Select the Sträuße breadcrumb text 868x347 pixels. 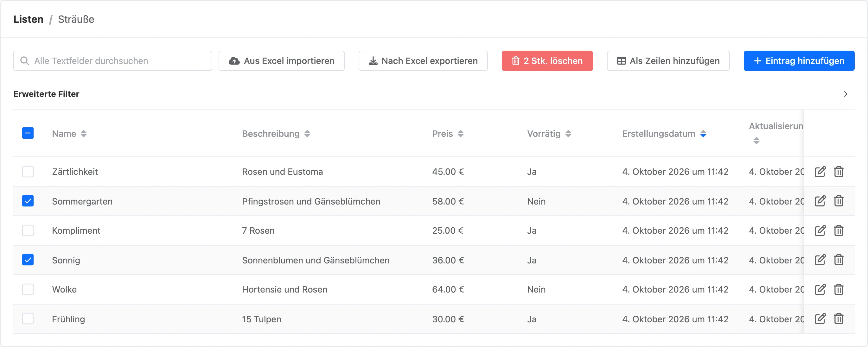pyautogui.click(x=76, y=19)
